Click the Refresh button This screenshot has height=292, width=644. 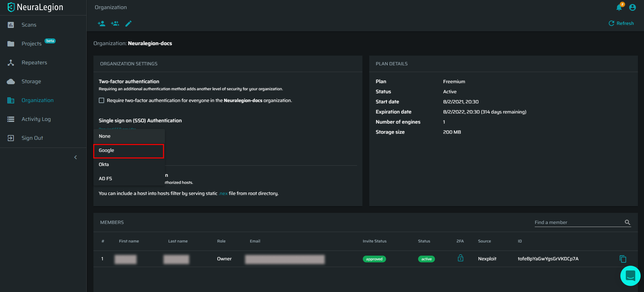pos(621,23)
